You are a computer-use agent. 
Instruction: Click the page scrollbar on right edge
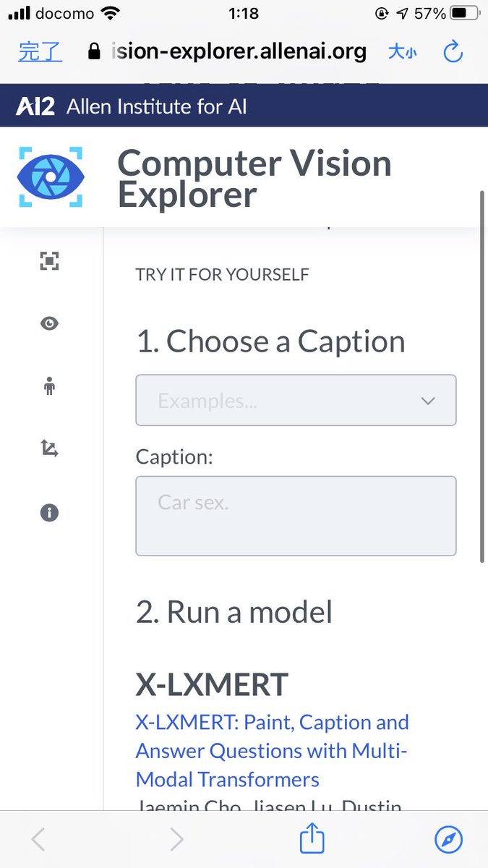pos(482,376)
